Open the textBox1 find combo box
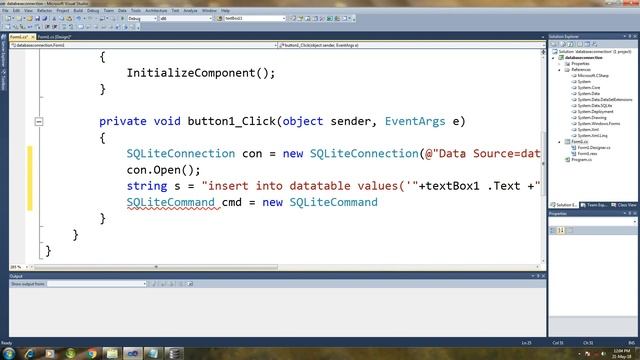This screenshot has height=360, width=640. [x=255, y=18]
